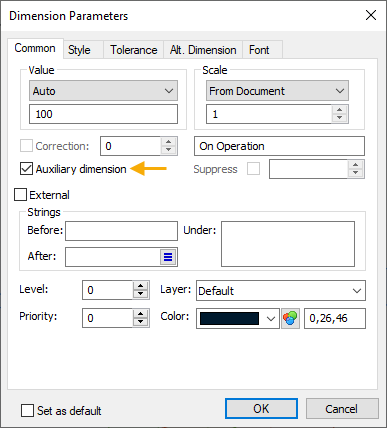
Task: Decrease the Suppress value stepper
Action: 355,173
